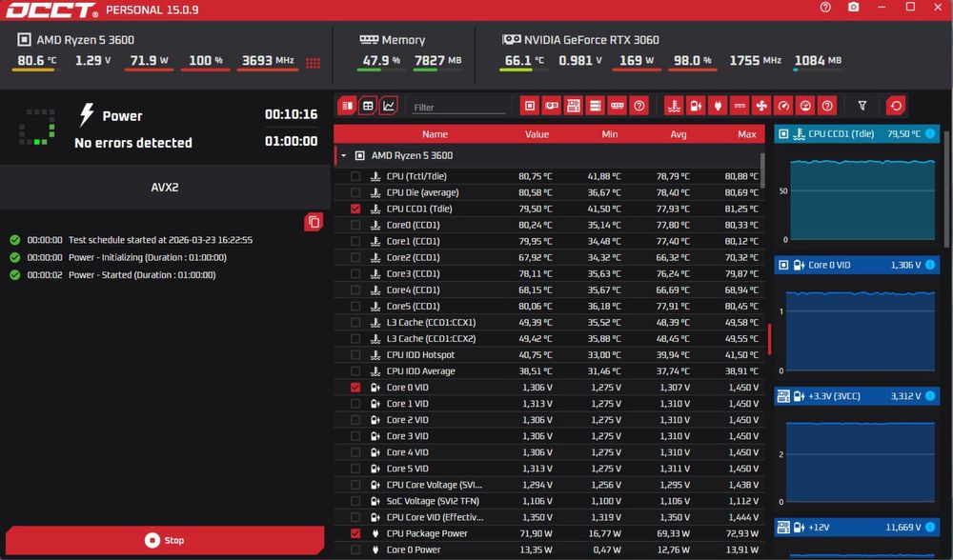Open info icon on CPU CCD1 (Tdie) graph
953x560 pixels.
tap(930, 133)
